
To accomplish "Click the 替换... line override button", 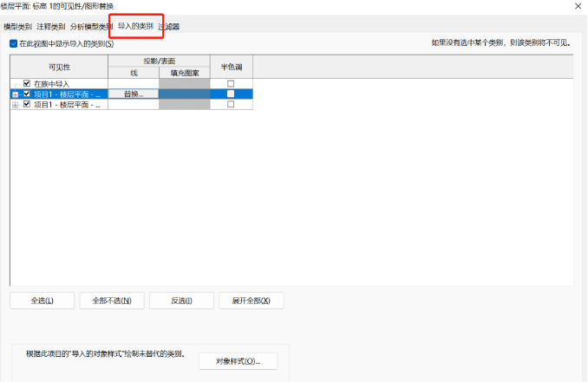I will point(134,94).
